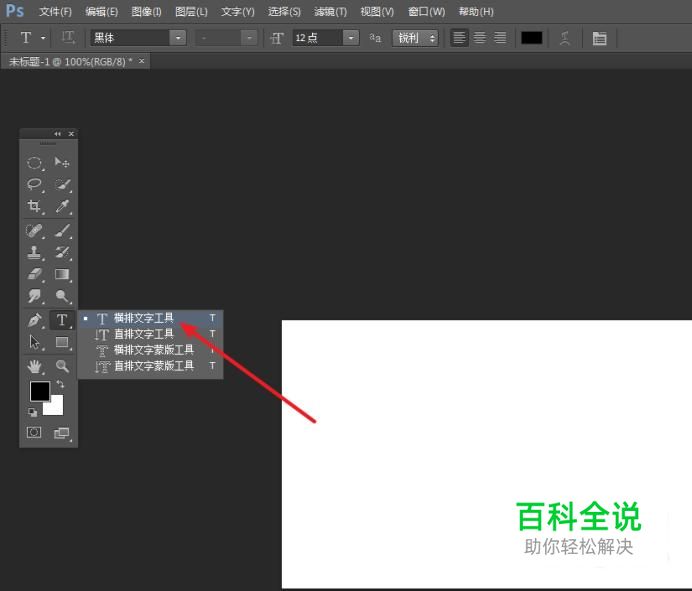Open the foreground color picker
Screen dimensions: 692x591
pyautogui.click(x=40, y=391)
